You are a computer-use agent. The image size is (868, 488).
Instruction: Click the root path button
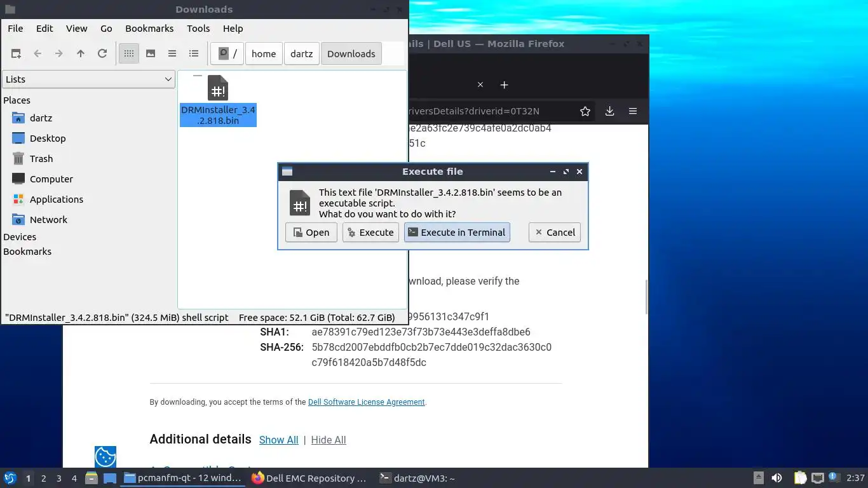tap(227, 54)
